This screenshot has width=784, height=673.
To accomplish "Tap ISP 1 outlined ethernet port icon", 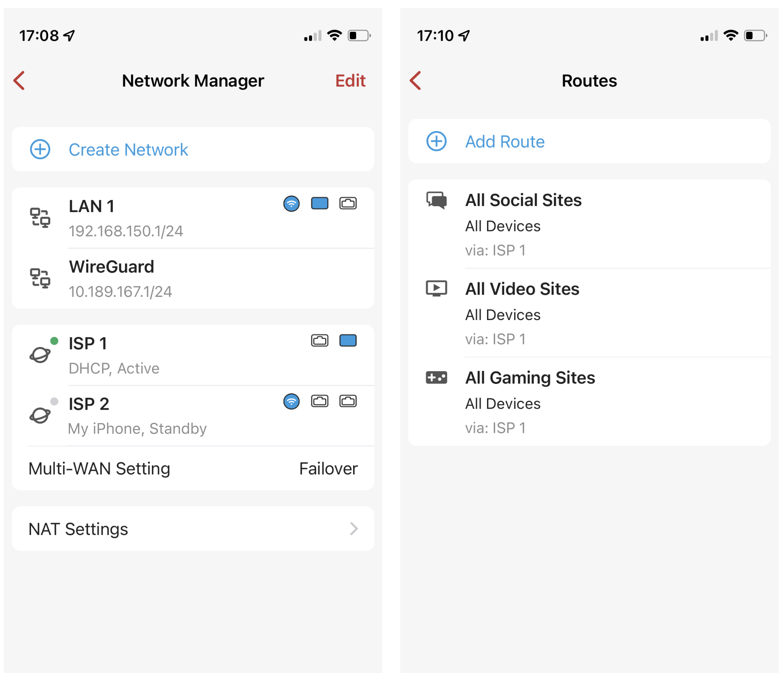I will 320,341.
